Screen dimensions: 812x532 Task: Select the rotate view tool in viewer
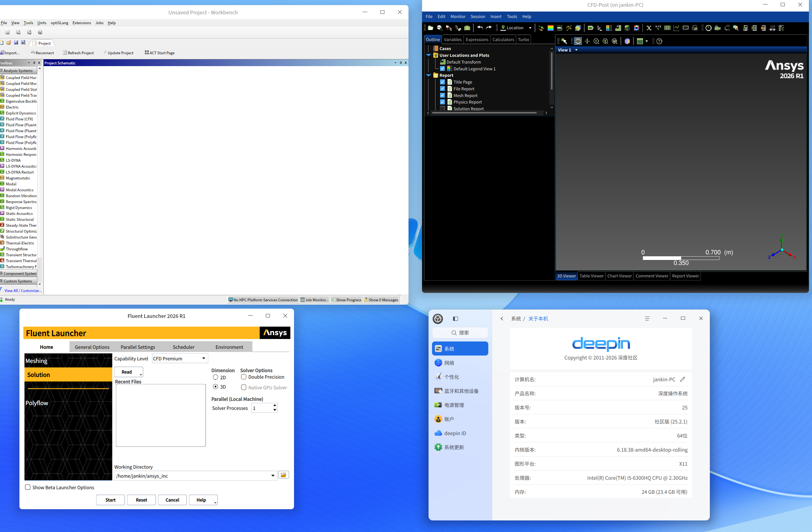click(x=578, y=41)
